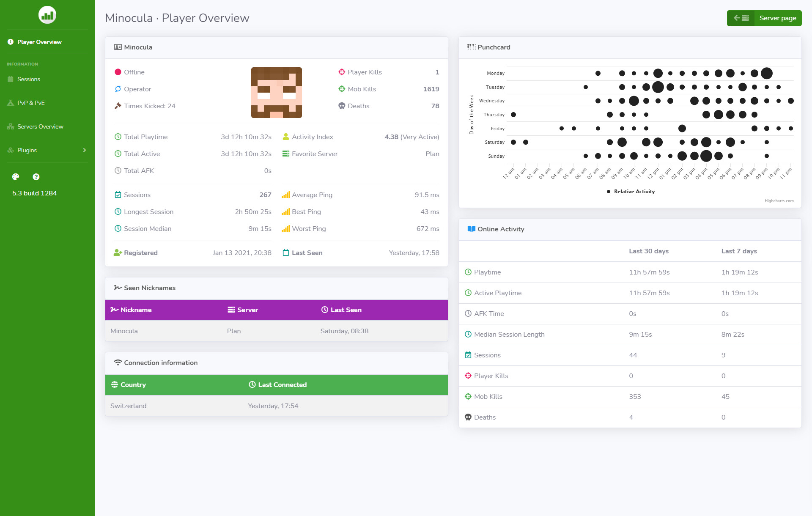This screenshot has height=516, width=812.
Task: Open the Sessions sidebar page
Action: tap(28, 79)
